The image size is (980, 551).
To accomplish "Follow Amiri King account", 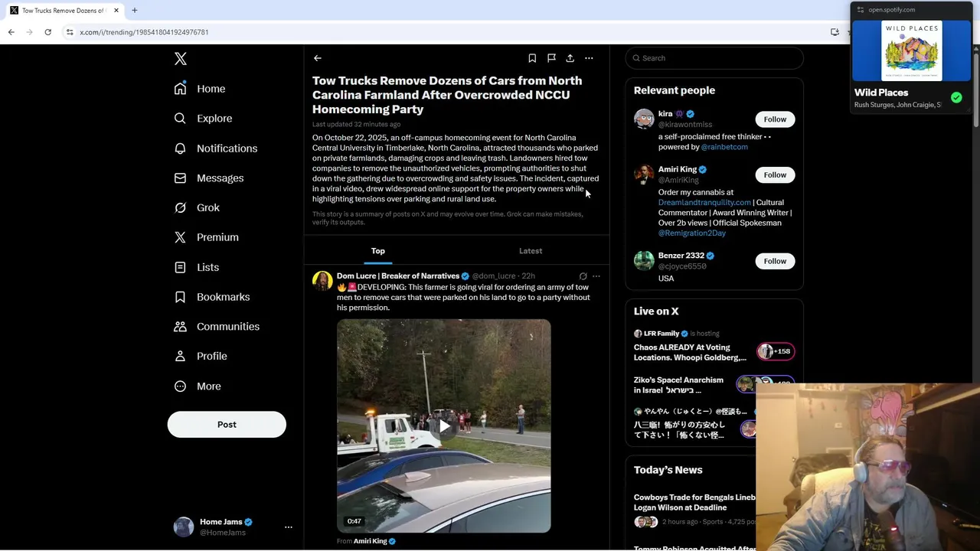I will 775,175.
